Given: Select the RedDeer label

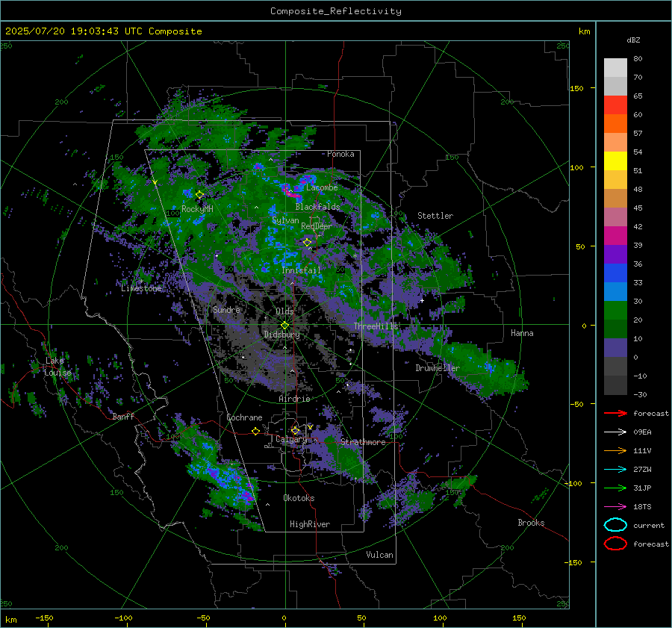Looking at the screenshot, I should (x=317, y=226).
